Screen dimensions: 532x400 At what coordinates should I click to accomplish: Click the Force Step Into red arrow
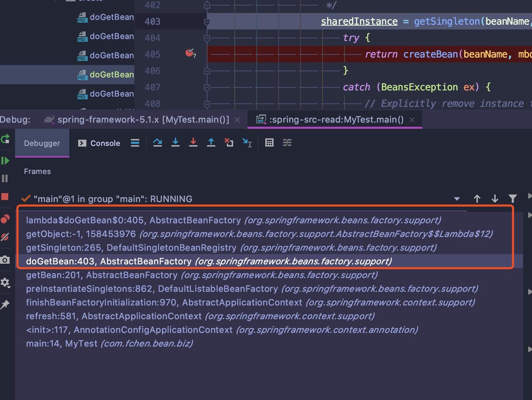point(193,142)
